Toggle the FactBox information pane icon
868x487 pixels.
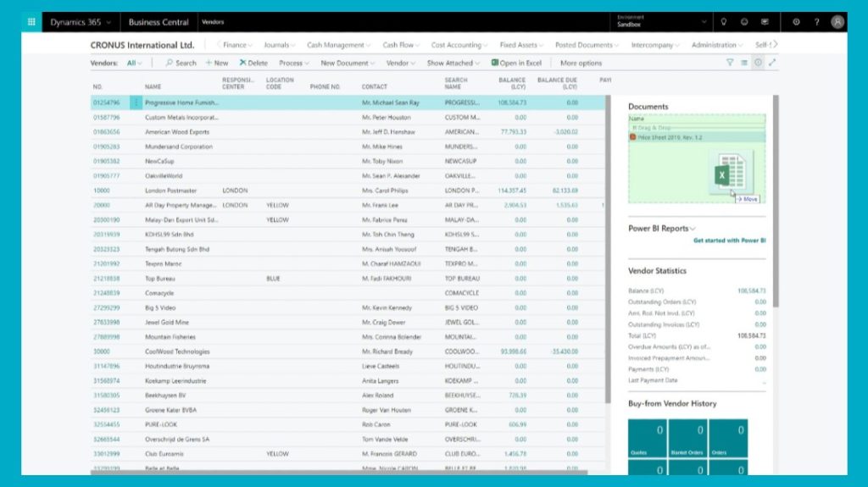(x=758, y=63)
